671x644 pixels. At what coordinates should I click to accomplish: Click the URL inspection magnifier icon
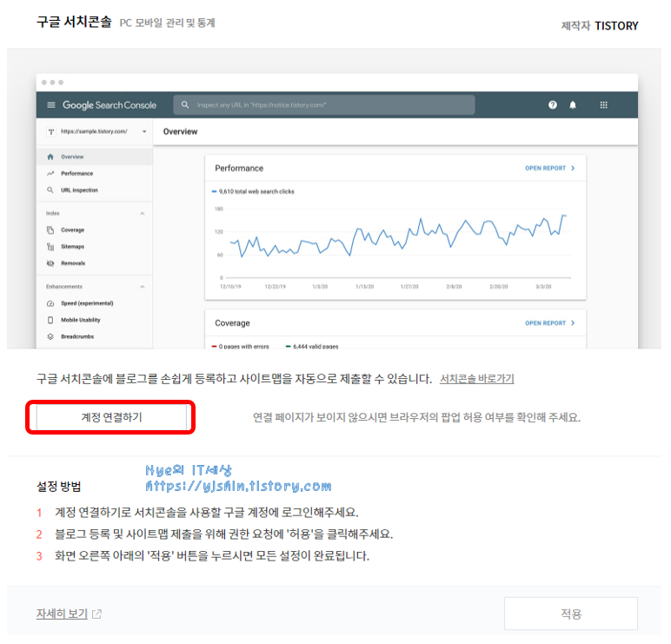50,190
